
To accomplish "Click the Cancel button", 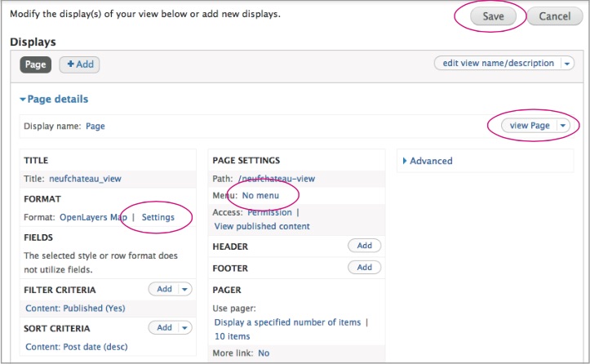I will point(554,16).
